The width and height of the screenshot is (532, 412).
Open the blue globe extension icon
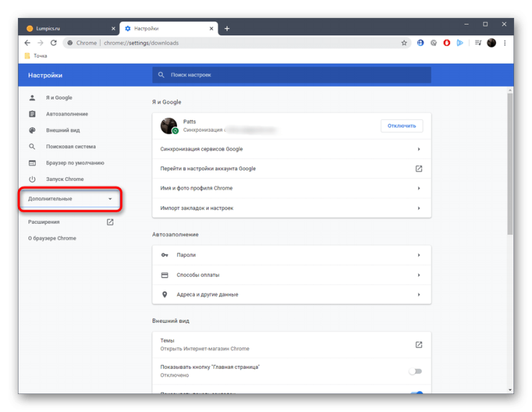[420, 43]
